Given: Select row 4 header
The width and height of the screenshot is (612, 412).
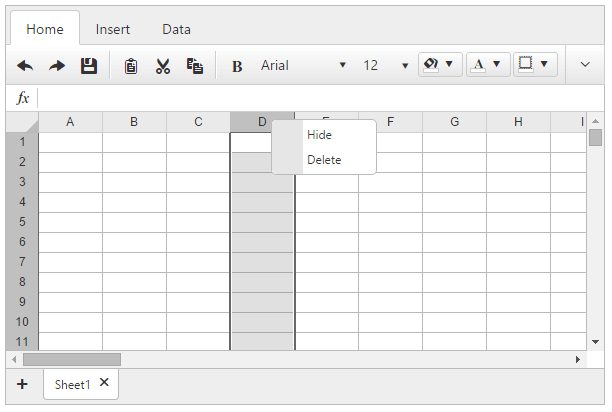Looking at the screenshot, I should point(22,202).
